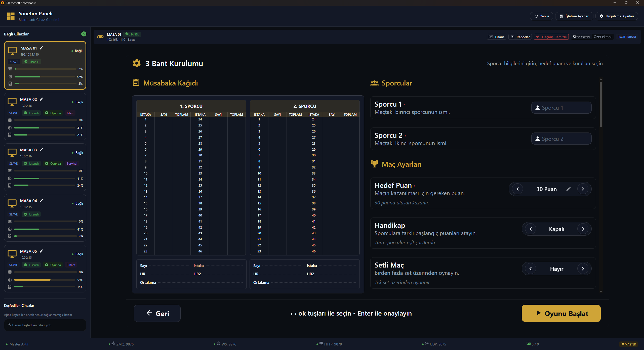Click the monitor icon of MASA 02 device
The width and height of the screenshot is (644, 350).
tap(12, 102)
